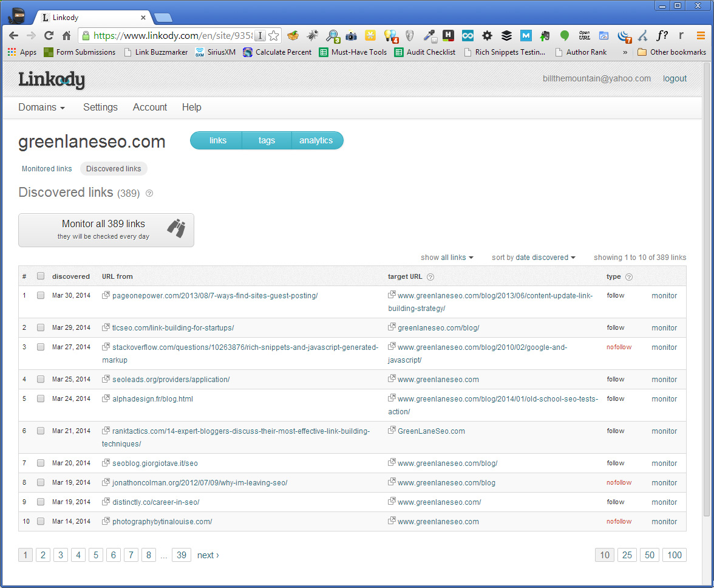Open the H heading extension icon
714x588 pixels.
(449, 35)
